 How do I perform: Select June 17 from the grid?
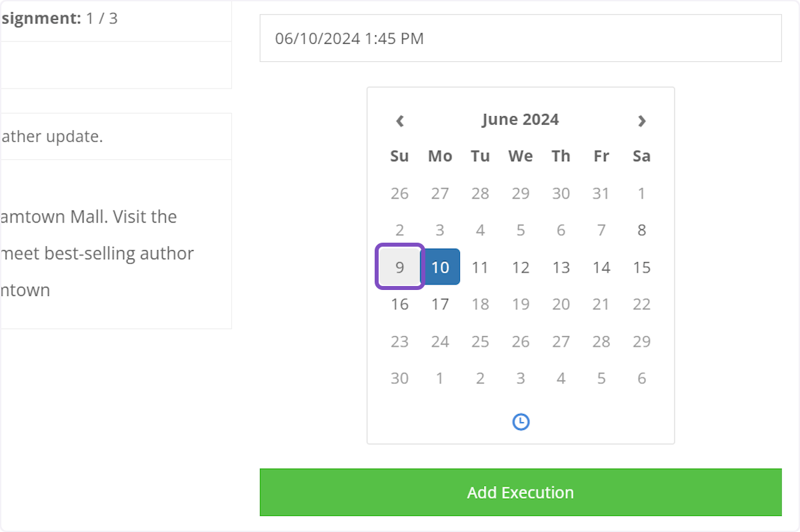(x=440, y=304)
